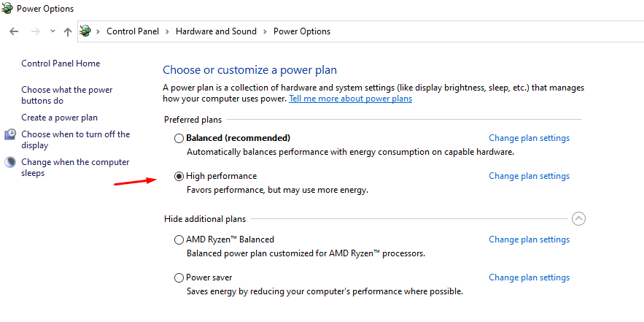Screen dimensions: 644x322
Task: Click the Power Options icon in address bar
Action: coord(85,31)
